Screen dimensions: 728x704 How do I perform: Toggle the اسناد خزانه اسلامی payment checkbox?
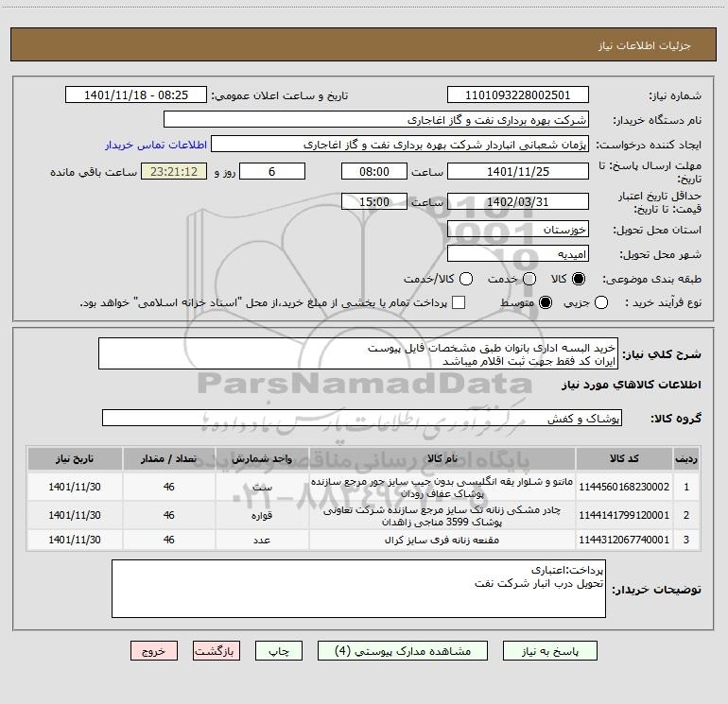459,302
